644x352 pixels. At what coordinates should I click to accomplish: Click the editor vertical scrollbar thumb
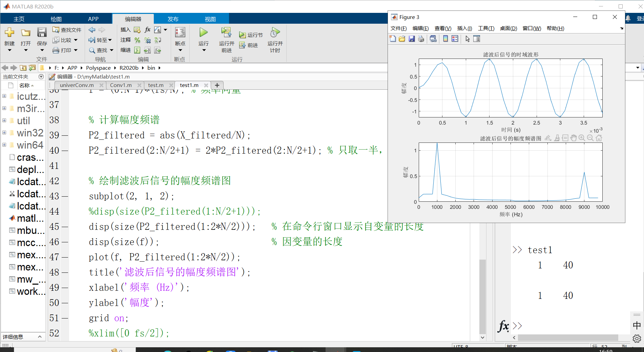(482, 296)
